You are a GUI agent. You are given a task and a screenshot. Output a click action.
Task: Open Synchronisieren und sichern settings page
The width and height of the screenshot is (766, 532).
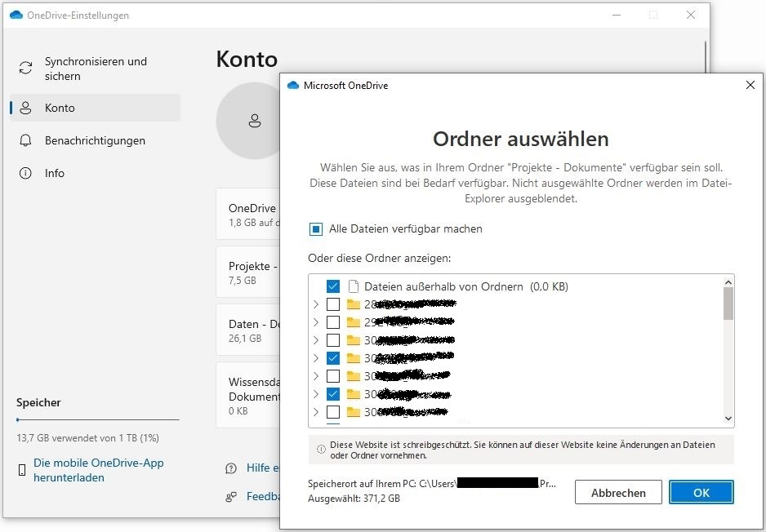click(96, 69)
